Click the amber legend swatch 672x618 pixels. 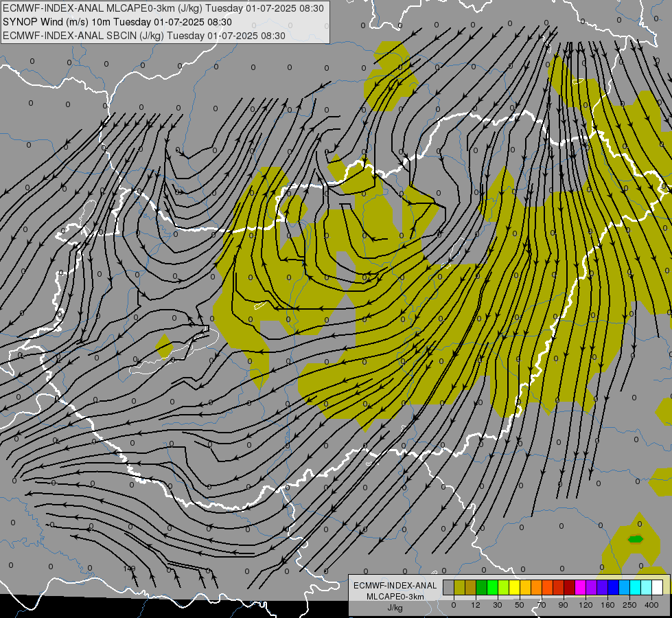(525, 587)
